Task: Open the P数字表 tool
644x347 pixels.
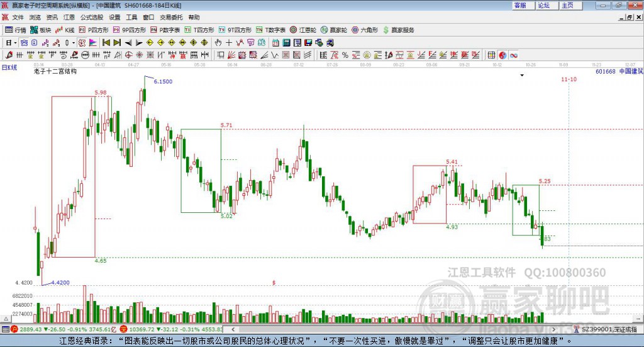Action: click(x=165, y=30)
